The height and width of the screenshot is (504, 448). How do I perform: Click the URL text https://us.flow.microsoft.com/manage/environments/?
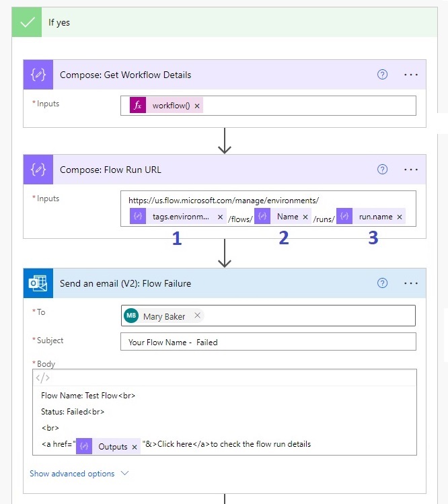(223, 201)
